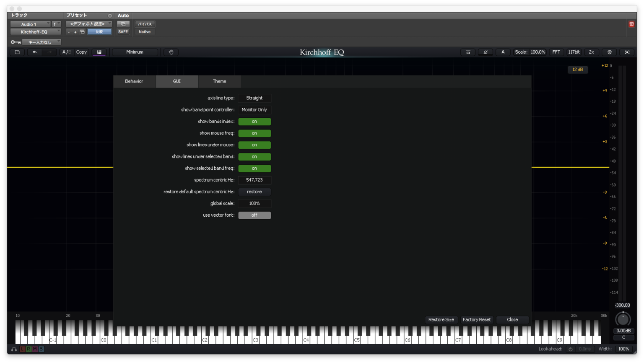Click restore default spectrum centric button

[x=254, y=192]
